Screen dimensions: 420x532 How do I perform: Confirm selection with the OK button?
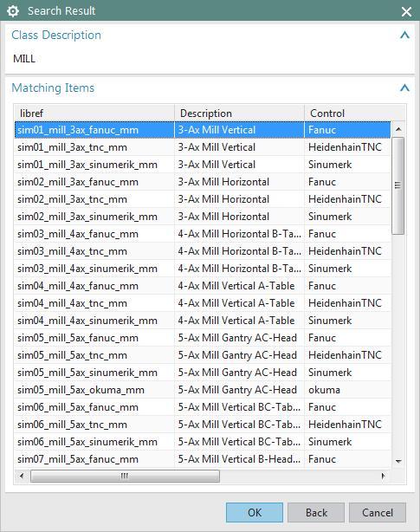(x=255, y=512)
